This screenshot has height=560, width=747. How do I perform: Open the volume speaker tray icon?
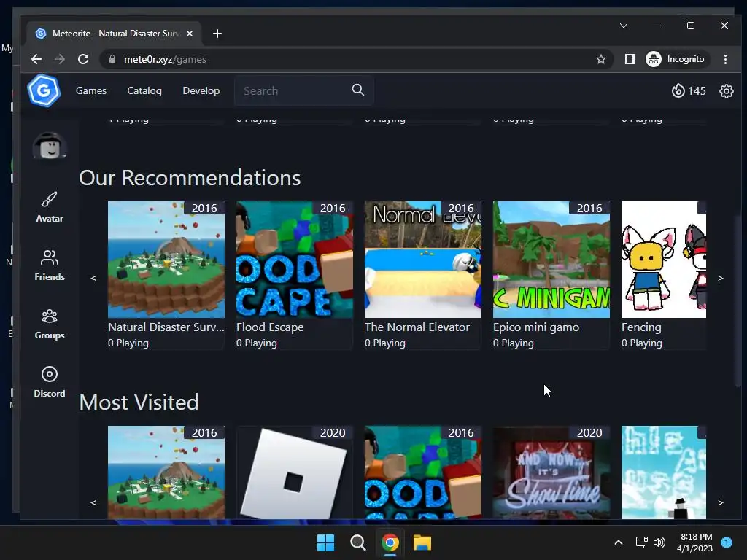(x=659, y=542)
